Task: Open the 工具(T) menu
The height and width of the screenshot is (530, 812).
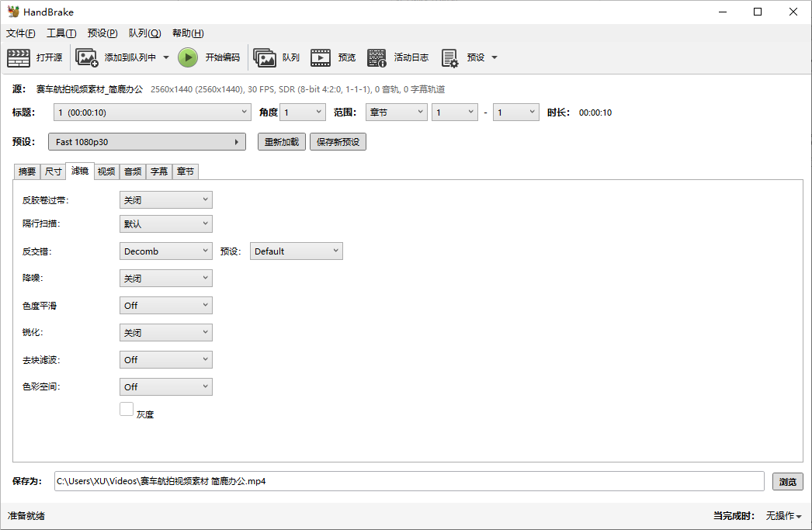Action: [x=61, y=33]
